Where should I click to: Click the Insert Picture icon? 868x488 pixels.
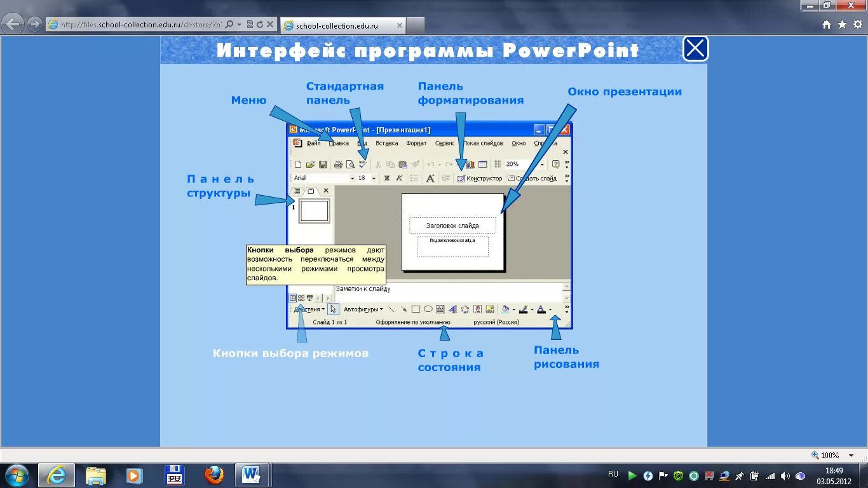(x=490, y=309)
